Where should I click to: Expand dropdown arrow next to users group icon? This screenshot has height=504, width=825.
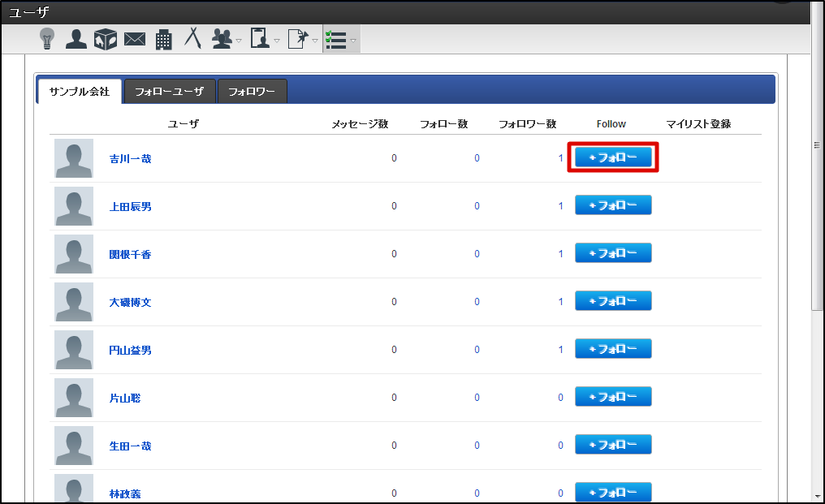coord(239,40)
